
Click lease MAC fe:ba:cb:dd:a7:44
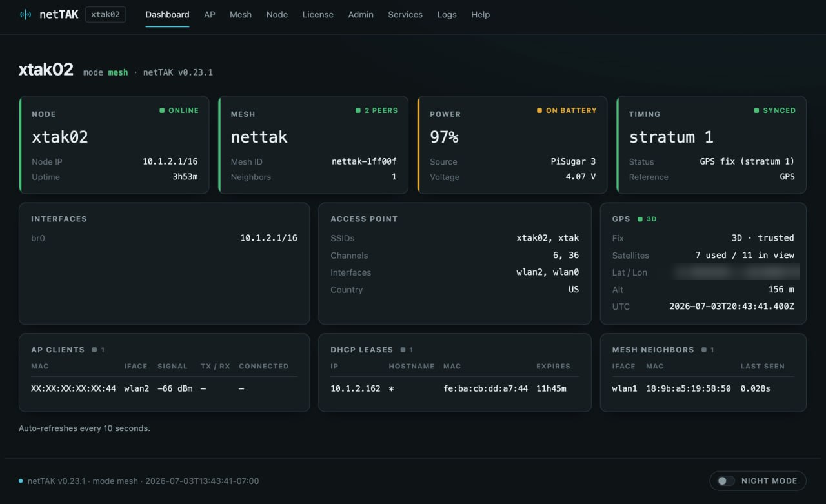coord(485,388)
